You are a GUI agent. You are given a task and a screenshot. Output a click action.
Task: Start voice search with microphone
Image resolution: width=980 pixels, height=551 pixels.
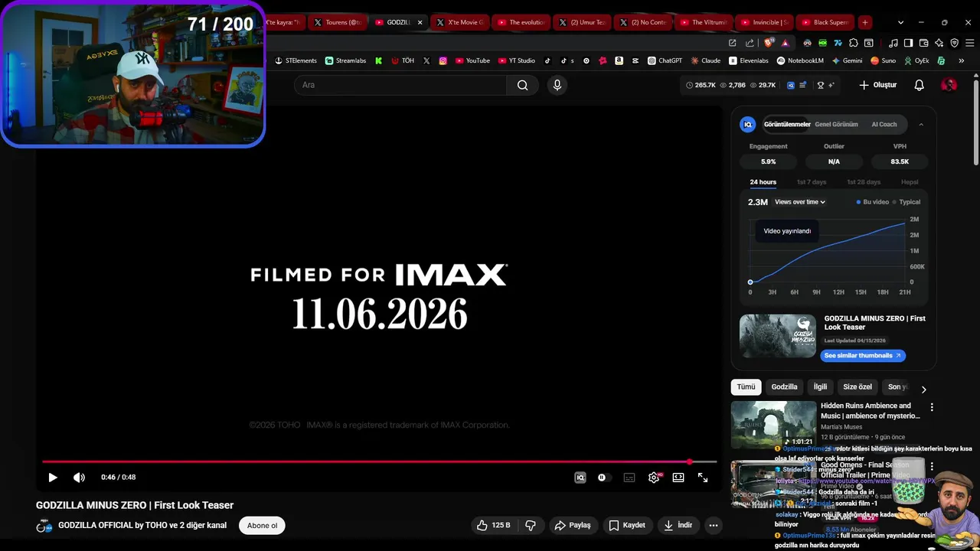point(557,85)
